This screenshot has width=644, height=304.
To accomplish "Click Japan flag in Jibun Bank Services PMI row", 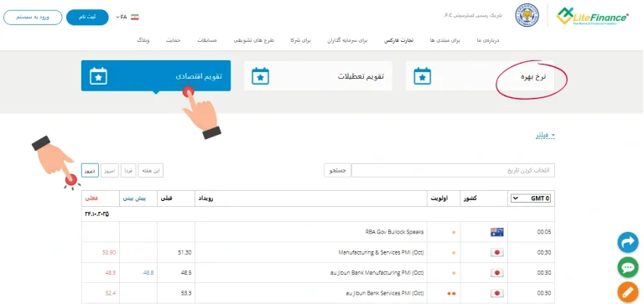I will pyautogui.click(x=497, y=293).
